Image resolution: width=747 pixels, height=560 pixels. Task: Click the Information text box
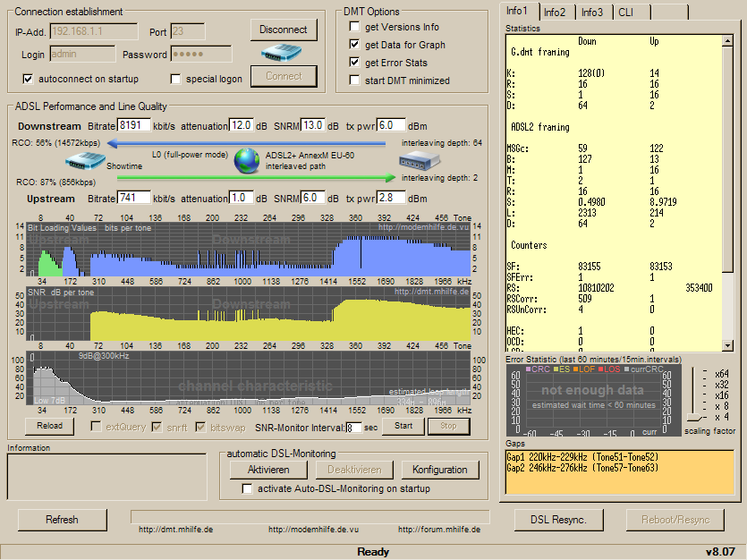tap(107, 477)
